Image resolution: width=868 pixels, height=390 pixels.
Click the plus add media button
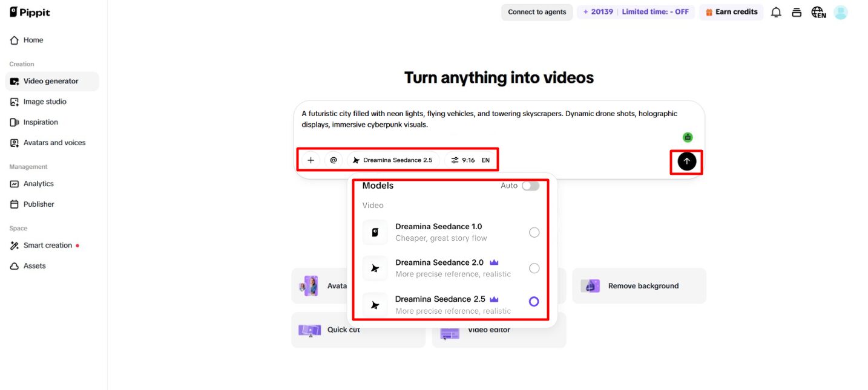coord(311,160)
